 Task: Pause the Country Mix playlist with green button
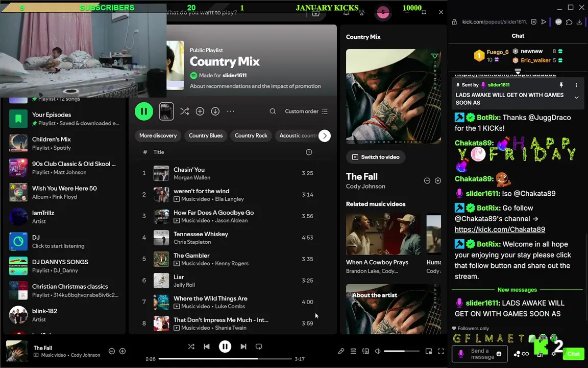click(143, 111)
